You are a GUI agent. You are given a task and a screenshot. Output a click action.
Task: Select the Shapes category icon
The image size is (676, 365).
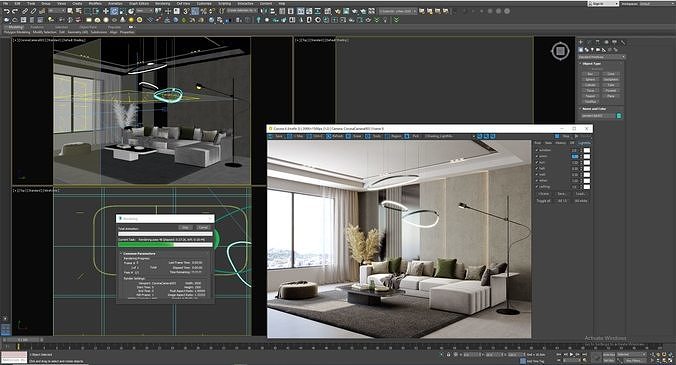tap(586, 50)
